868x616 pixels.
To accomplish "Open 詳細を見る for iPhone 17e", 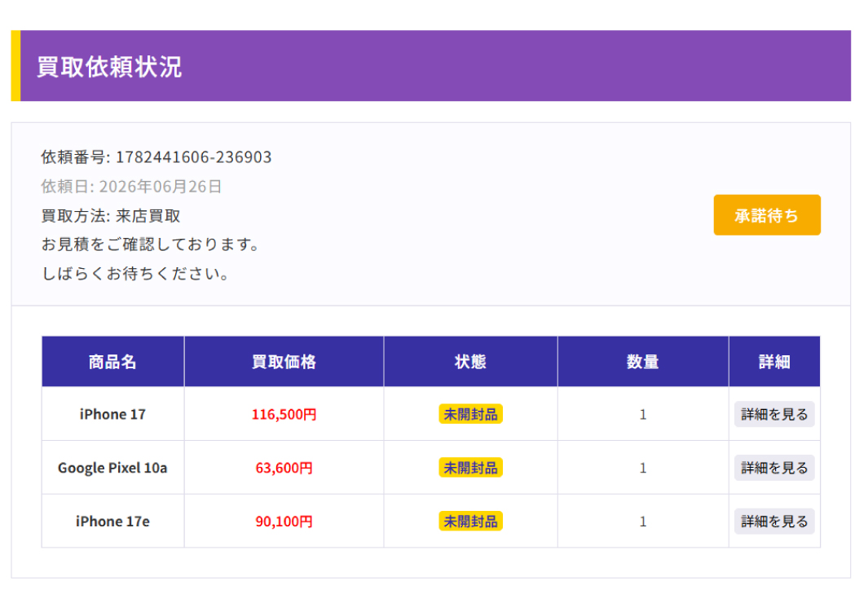I will pyautogui.click(x=774, y=521).
